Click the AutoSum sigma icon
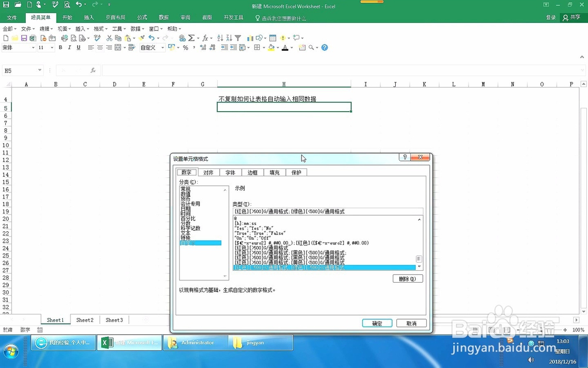The image size is (588, 368). 191,38
